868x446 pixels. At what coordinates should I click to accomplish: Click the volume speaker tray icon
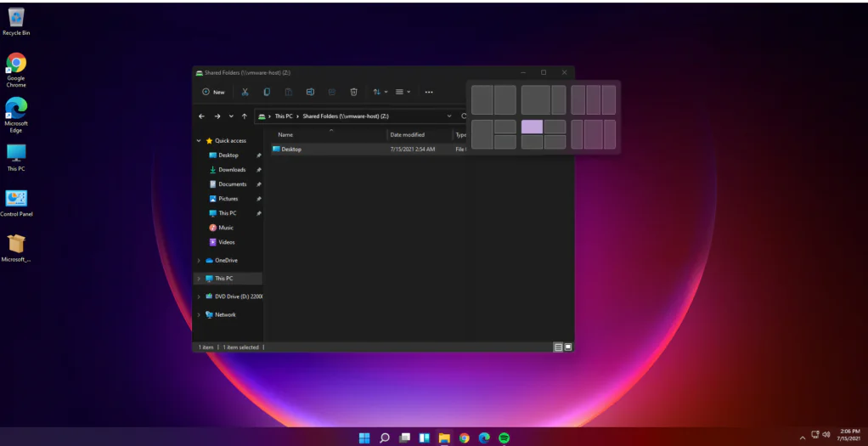[826, 435]
